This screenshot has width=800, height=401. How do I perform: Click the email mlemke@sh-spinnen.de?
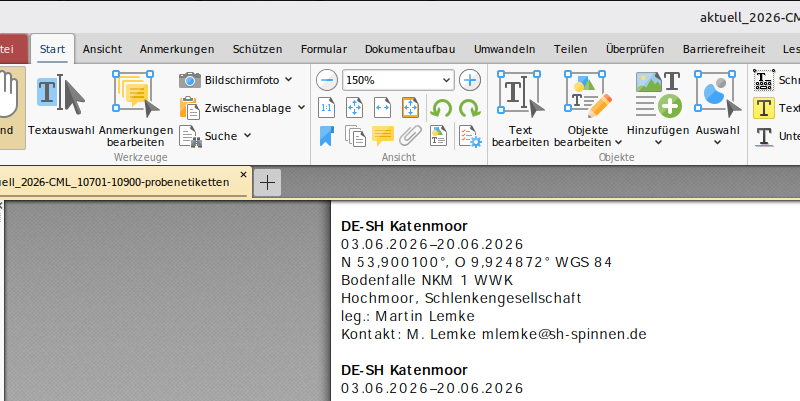[564, 334]
